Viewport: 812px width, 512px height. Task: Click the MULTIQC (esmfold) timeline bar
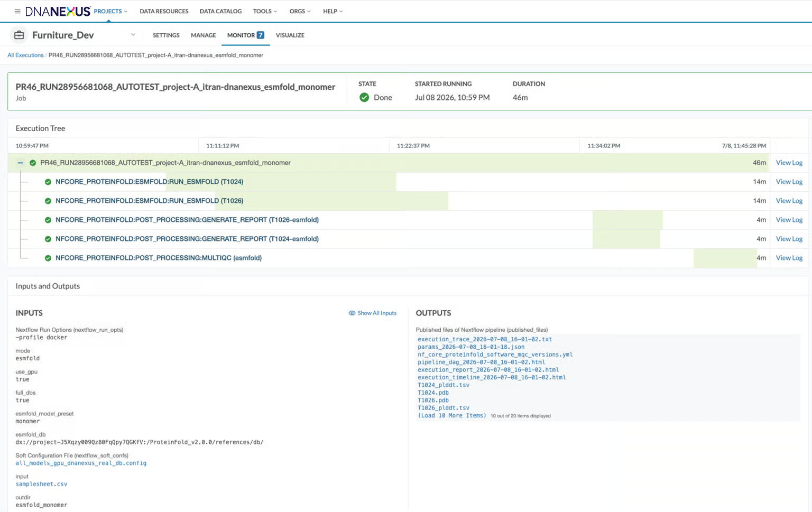click(725, 258)
